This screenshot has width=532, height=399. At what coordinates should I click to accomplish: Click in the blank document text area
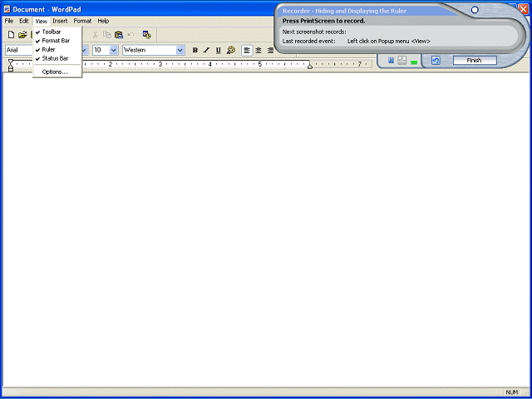click(x=266, y=229)
